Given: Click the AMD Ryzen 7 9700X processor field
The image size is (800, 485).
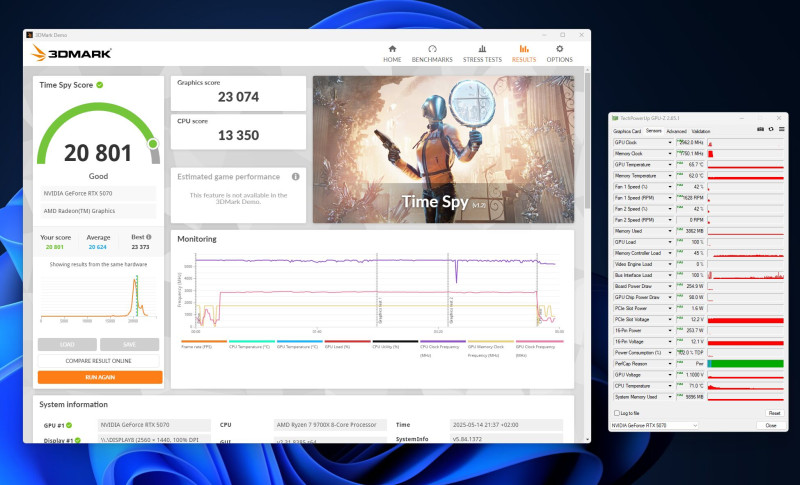Looking at the screenshot, I should (x=330, y=425).
